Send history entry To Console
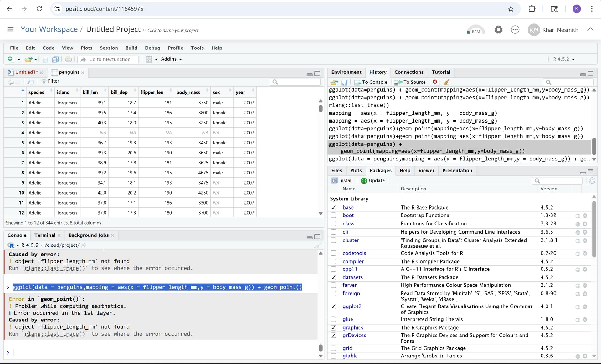This screenshot has width=601, height=364. (371, 82)
